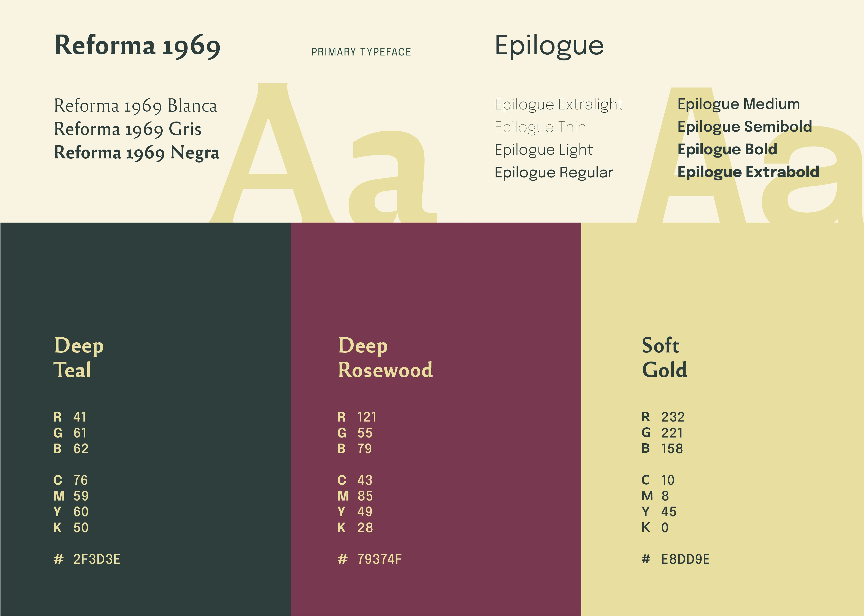Click the Epilogue Extralight text
864x616 pixels.
pos(558,104)
